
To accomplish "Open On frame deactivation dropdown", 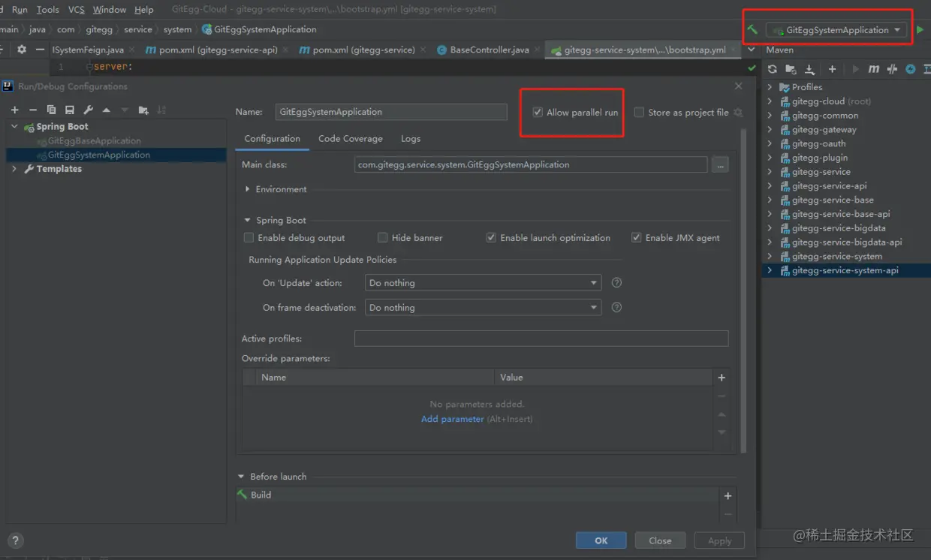I will click(483, 307).
